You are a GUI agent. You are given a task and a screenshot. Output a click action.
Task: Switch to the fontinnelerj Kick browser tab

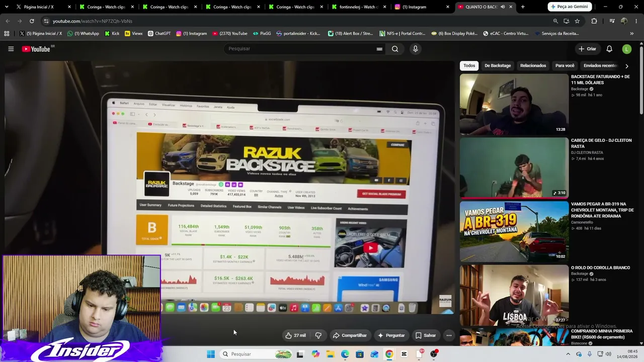click(x=358, y=7)
